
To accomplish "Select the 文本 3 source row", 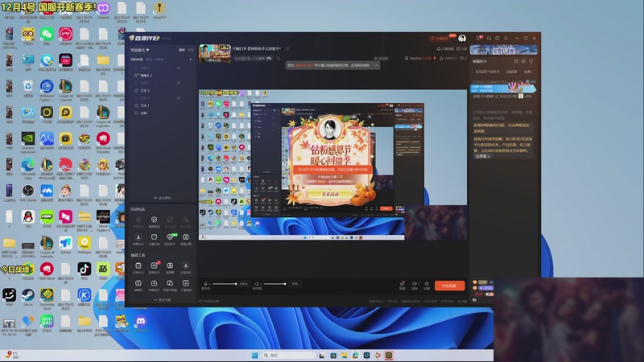I will click(x=161, y=90).
